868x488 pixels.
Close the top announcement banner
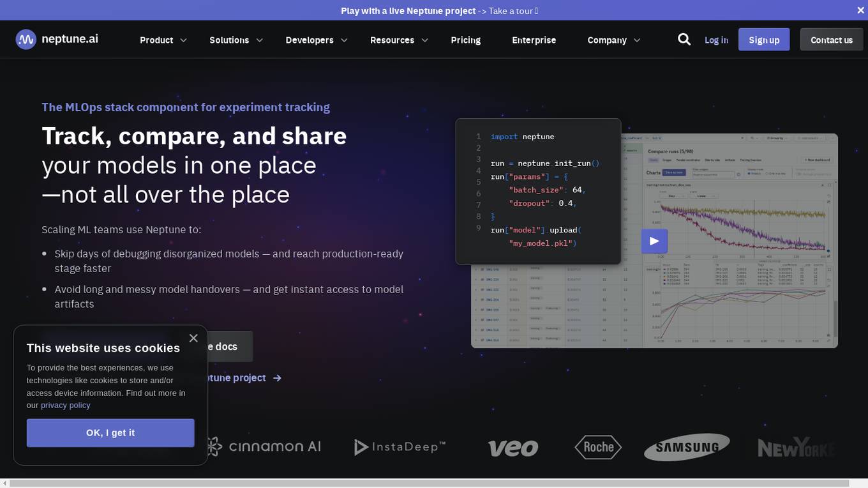[860, 10]
